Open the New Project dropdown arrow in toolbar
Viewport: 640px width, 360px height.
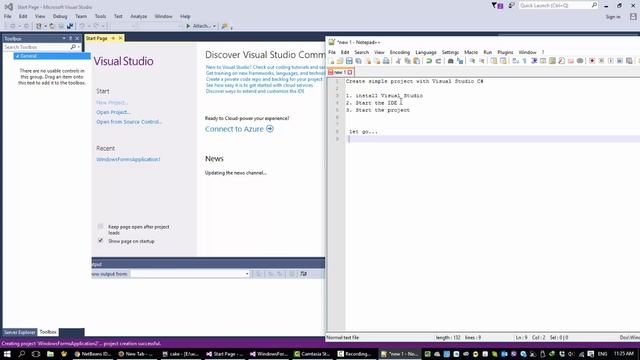pos(45,26)
